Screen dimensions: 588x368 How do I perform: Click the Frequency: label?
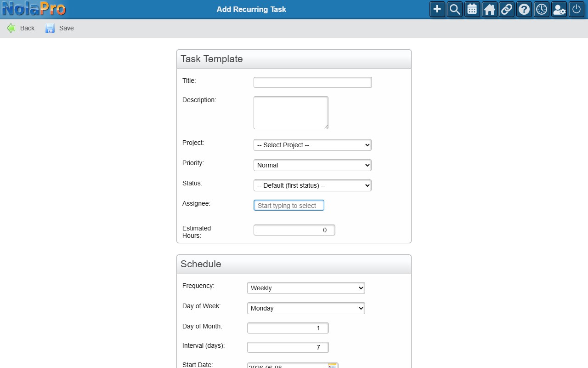tap(198, 286)
